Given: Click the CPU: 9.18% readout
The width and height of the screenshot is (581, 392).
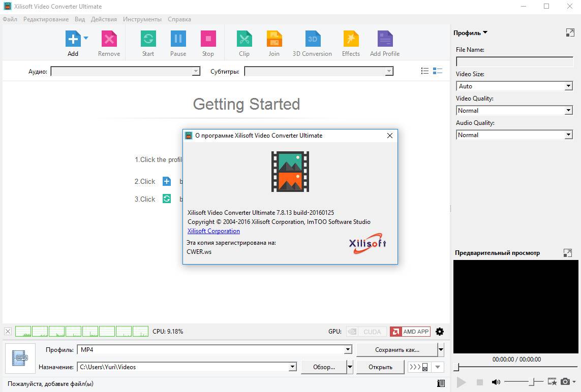Looking at the screenshot, I should click(168, 331).
